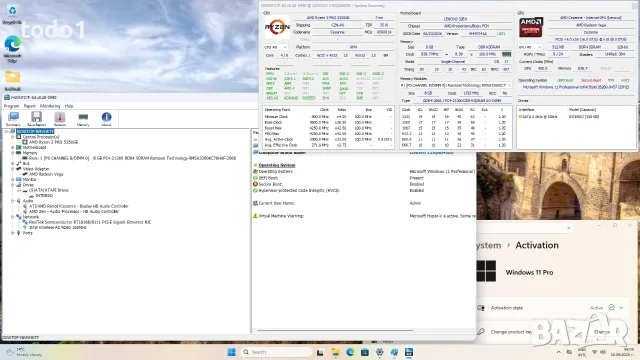The image size is (640, 360).
Task: Select the Motherboard tree item
Action: tap(34, 147)
